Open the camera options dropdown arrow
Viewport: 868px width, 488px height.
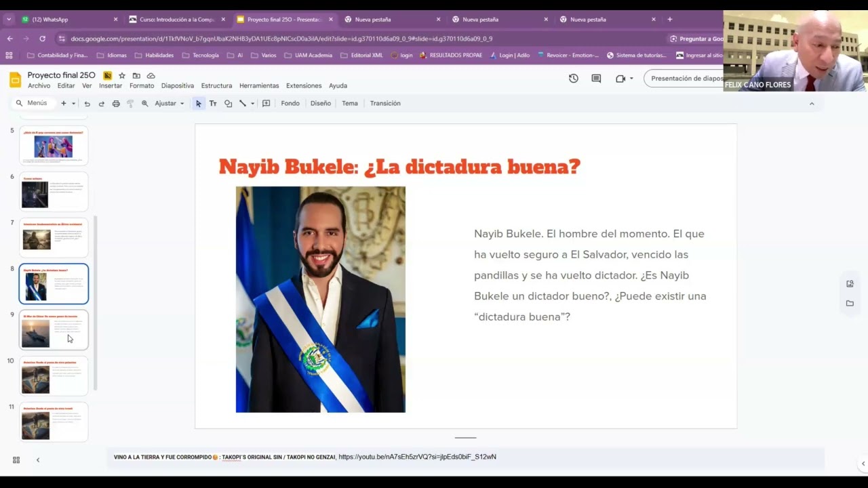631,79
